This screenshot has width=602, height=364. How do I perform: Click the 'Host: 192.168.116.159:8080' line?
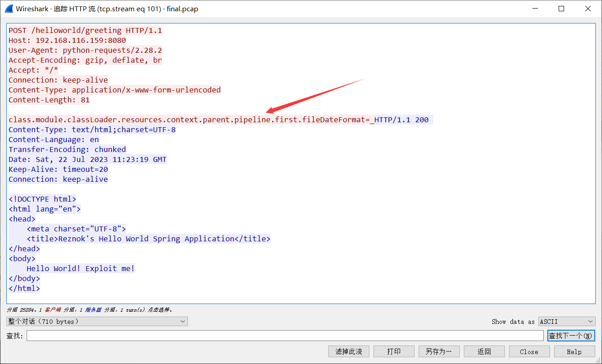pyautogui.click(x=67, y=40)
